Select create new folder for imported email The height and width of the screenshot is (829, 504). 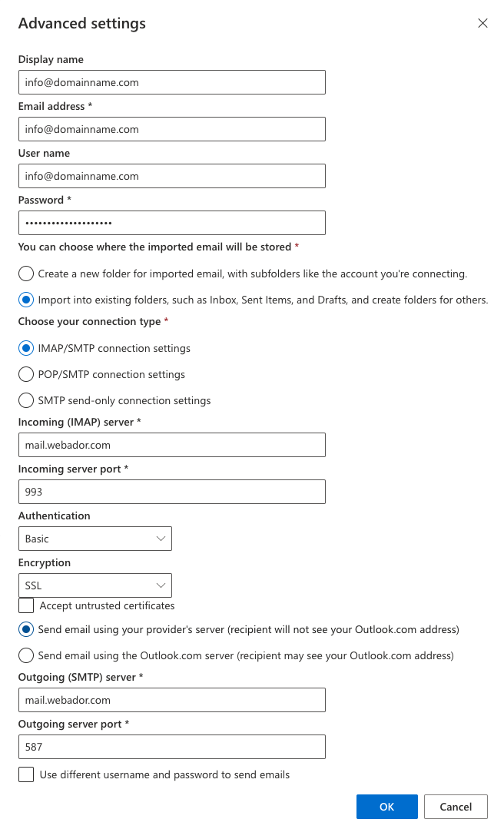pos(26,274)
